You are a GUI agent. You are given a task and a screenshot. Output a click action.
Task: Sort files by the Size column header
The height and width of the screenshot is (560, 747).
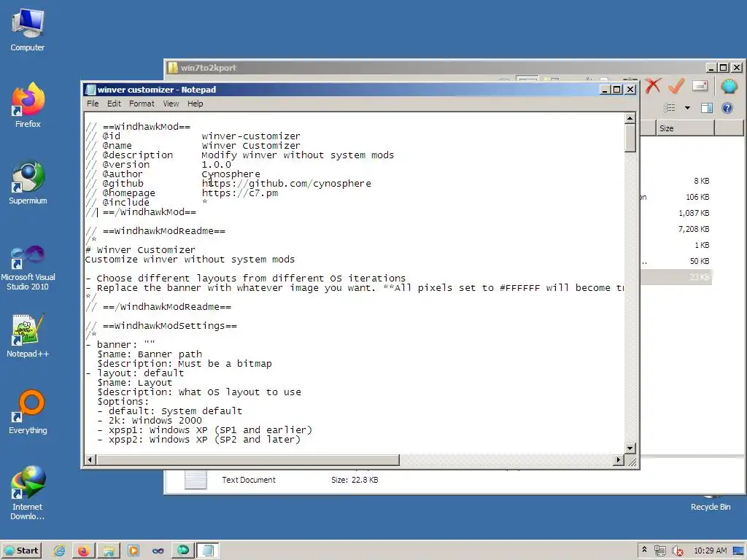(685, 128)
